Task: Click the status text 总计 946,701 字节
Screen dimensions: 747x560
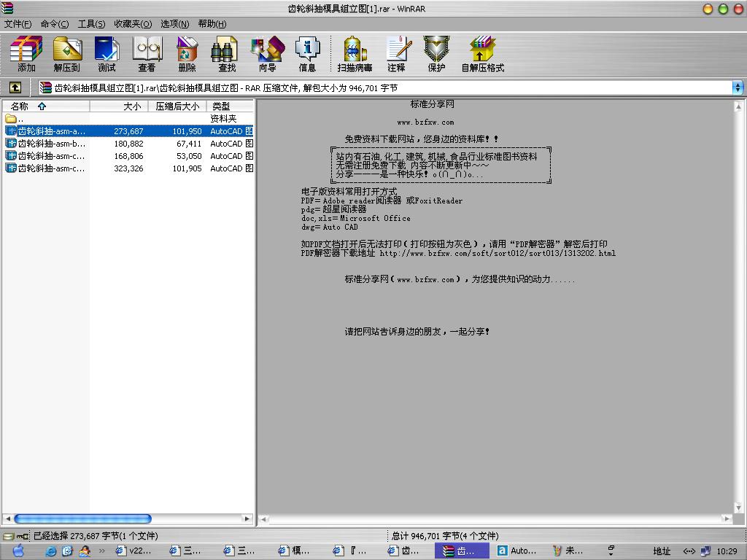Action: [x=444, y=536]
